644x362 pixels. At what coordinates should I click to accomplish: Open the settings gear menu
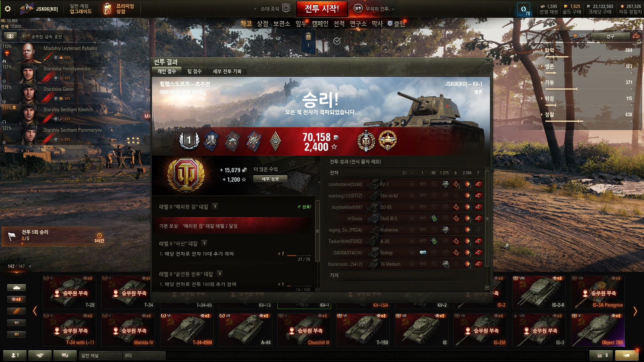click(x=7, y=9)
